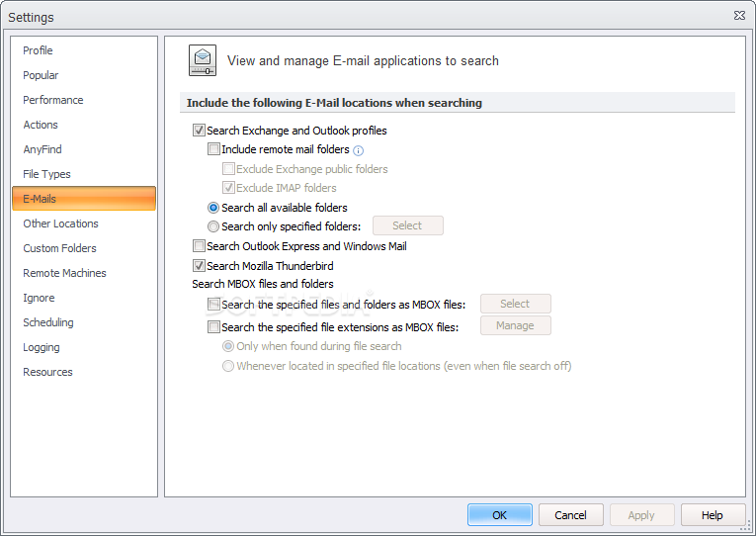Toggle Search Exchange and Outlook profiles checkbox
The image size is (756, 536).
[x=200, y=131]
